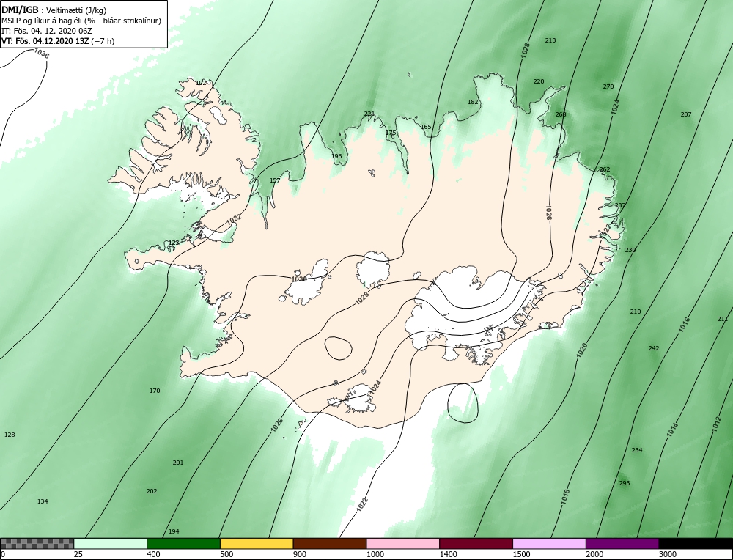Click the 1014 isobar label
Screen dimensions: 733x560
click(x=672, y=430)
